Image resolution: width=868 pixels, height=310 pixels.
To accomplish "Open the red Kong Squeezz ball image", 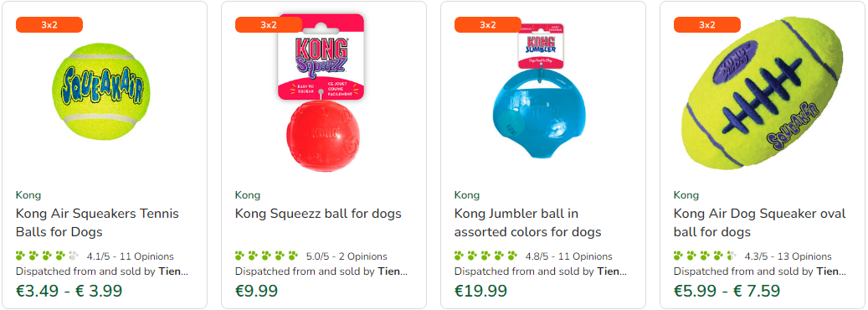I will [x=321, y=91].
